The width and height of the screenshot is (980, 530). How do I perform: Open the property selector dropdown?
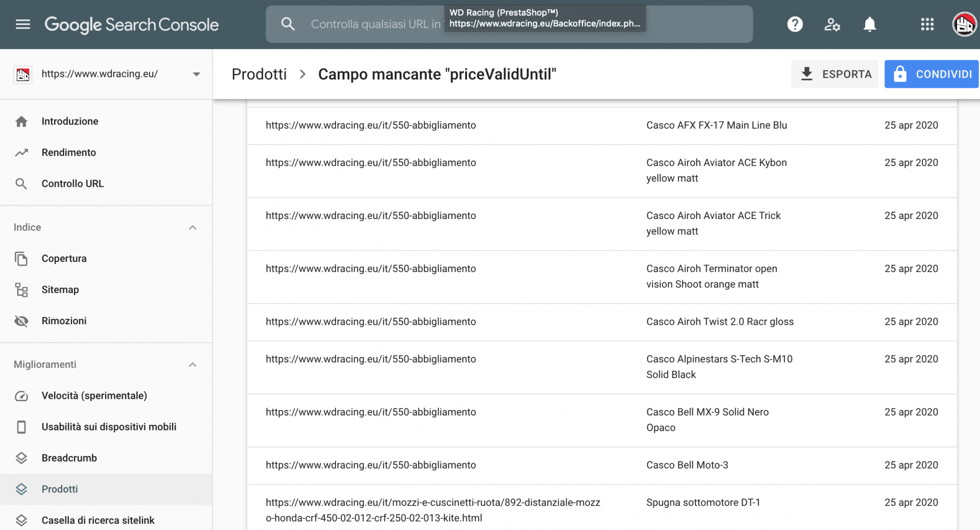click(197, 74)
